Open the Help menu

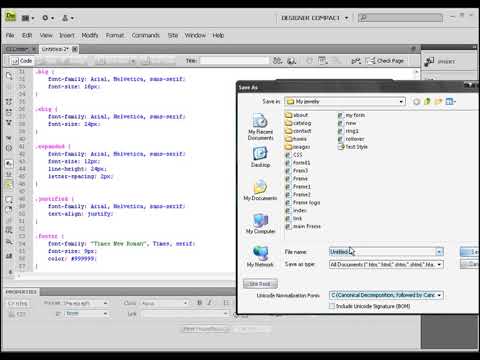[x=218, y=35]
